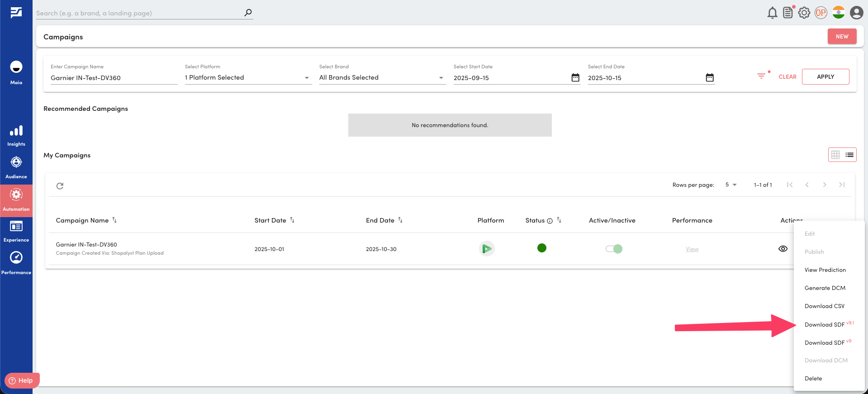The image size is (868, 394).
Task: Click the red filter icon
Action: [x=762, y=76]
